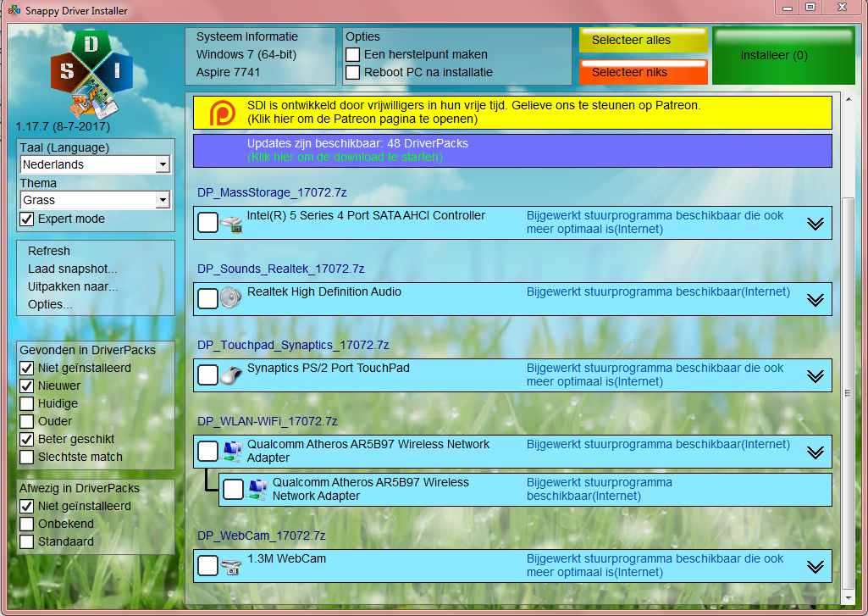The width and height of the screenshot is (868, 616).
Task: Click the Realtek audio speaker icon
Action: click(x=231, y=298)
